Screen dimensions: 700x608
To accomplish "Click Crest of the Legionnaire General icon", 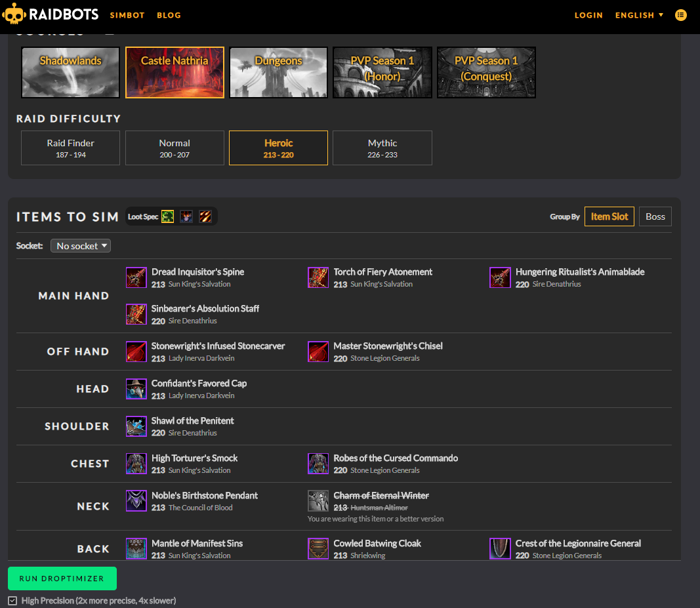I will pyautogui.click(x=500, y=548).
